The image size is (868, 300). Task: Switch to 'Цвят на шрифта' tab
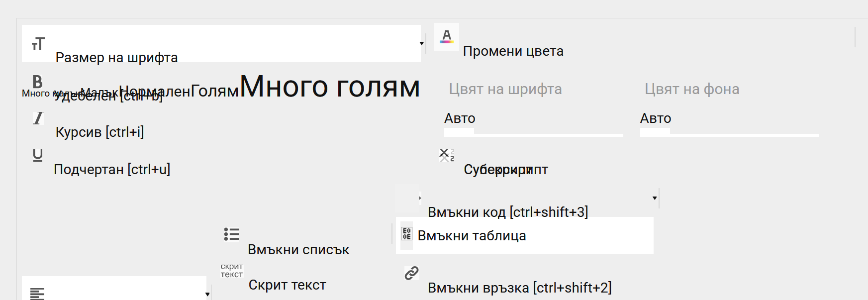505,89
